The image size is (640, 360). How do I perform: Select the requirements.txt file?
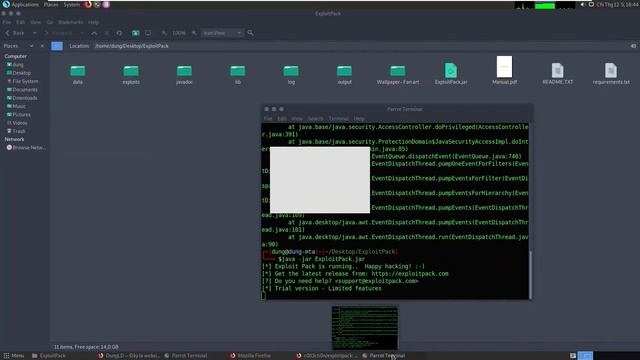pos(611,73)
